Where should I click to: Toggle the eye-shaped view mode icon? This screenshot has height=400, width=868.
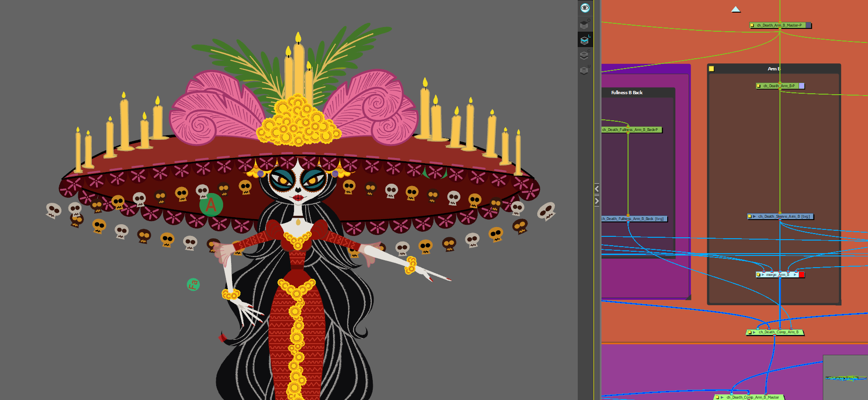[585, 7]
